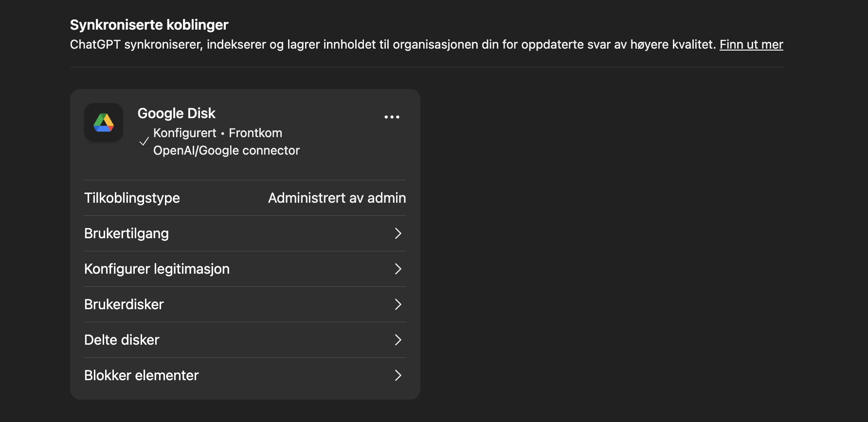Open the three-dot menu for Google Disk
Screen dimensions: 868x422
coord(392,117)
